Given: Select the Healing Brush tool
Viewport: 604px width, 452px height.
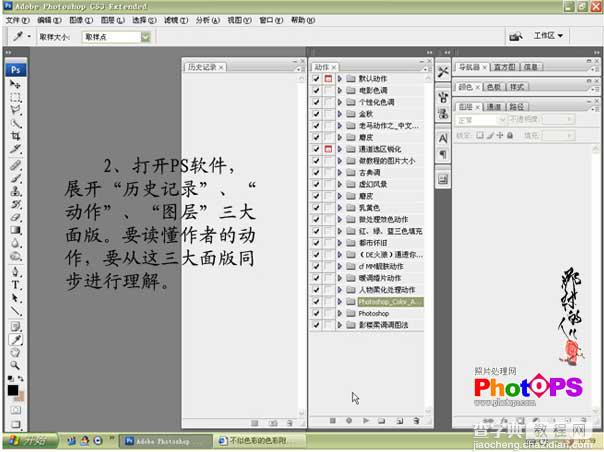Looking at the screenshot, I should click(15, 165).
